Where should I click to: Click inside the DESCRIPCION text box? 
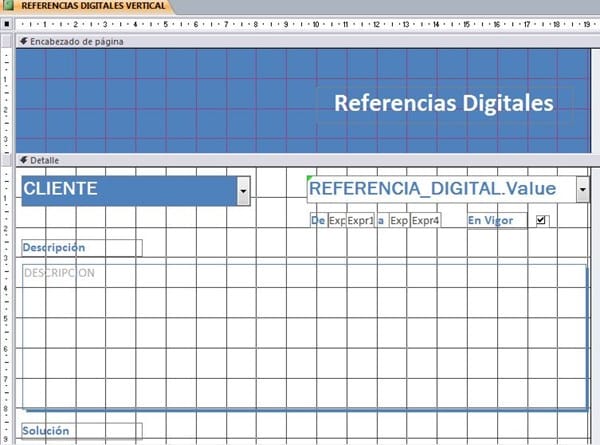[x=305, y=337]
